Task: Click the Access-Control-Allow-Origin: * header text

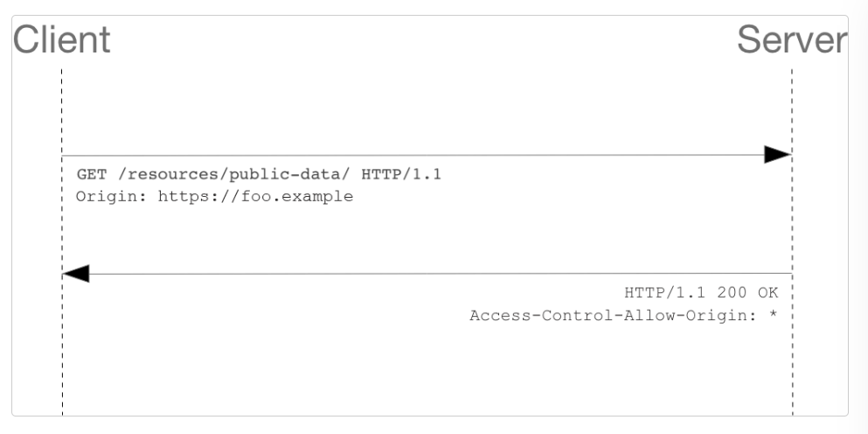Action: [x=623, y=316]
